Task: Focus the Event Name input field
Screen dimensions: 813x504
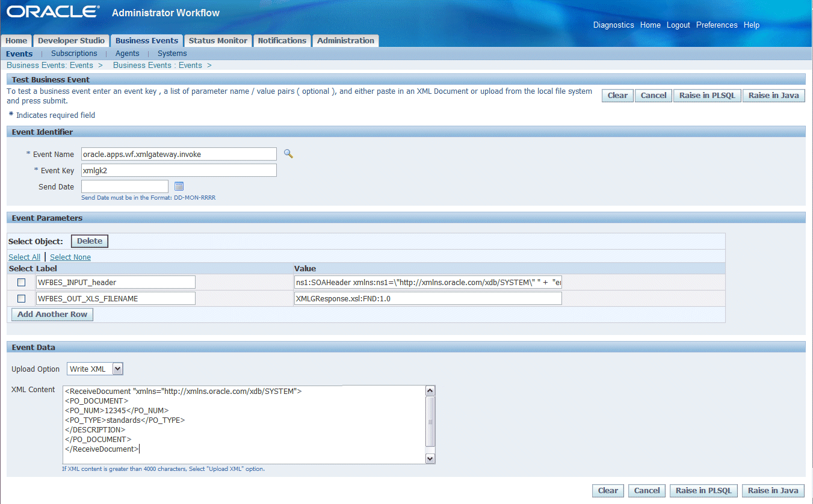Action: coord(179,154)
